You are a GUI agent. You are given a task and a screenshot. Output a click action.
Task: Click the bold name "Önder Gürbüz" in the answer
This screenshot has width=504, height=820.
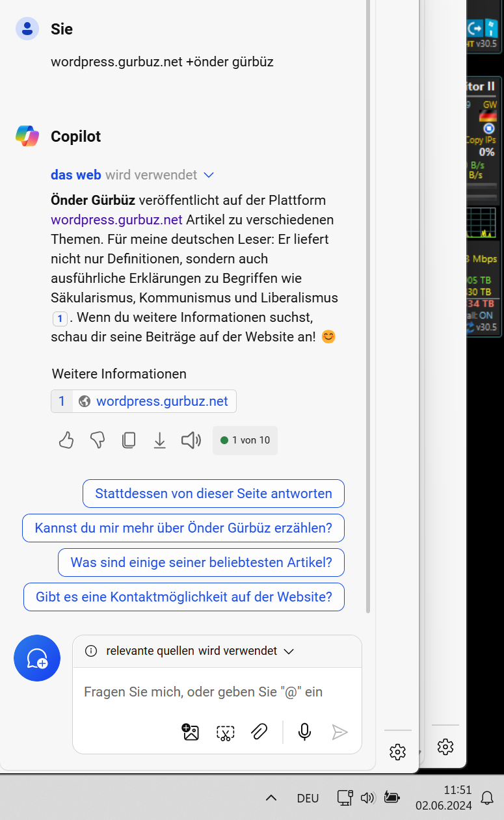pyautogui.click(x=93, y=200)
